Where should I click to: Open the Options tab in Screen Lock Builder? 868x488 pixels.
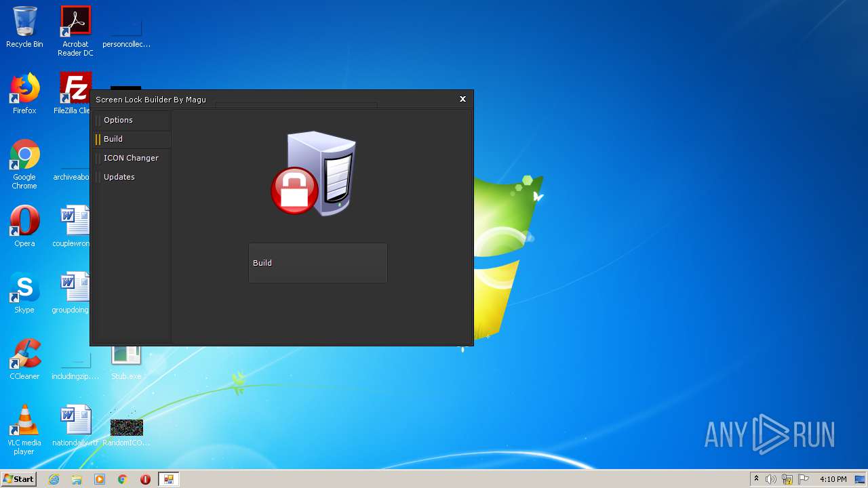click(132, 120)
